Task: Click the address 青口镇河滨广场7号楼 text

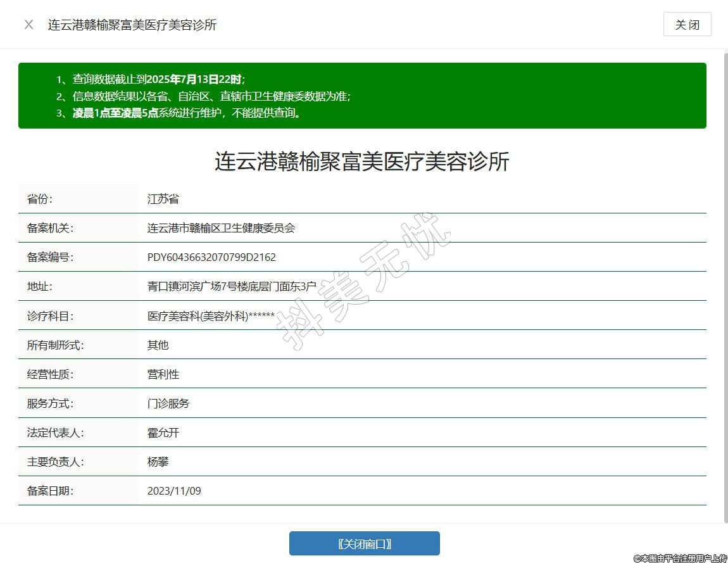Action: [x=232, y=286]
